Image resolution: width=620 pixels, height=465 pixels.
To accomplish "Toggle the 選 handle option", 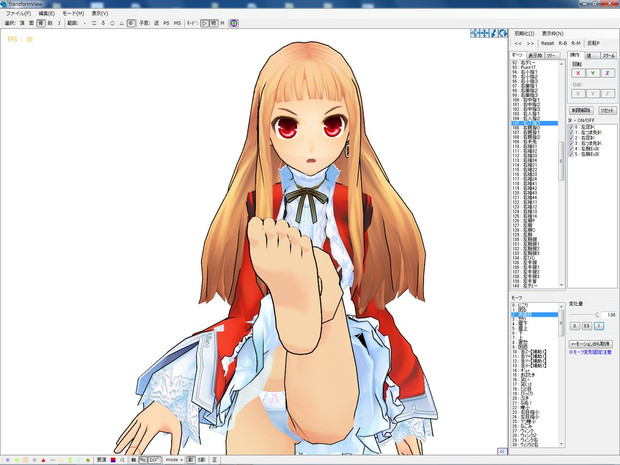I will [x=157, y=23].
